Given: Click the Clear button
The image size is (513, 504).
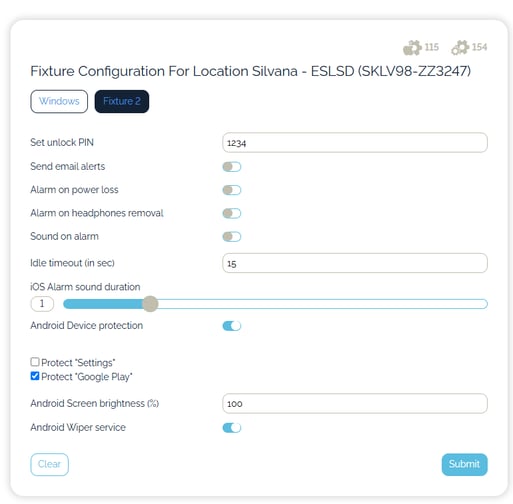Looking at the screenshot, I should pyautogui.click(x=49, y=464).
